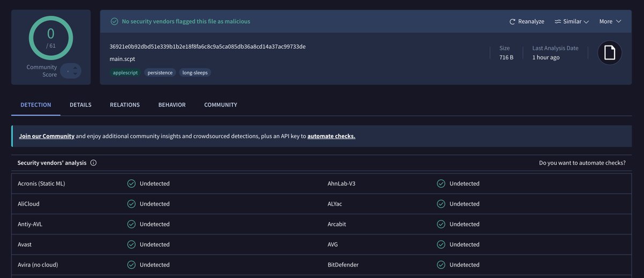Click the approximately-equal icon next to Similar
The image size is (644, 278).
click(x=558, y=21)
